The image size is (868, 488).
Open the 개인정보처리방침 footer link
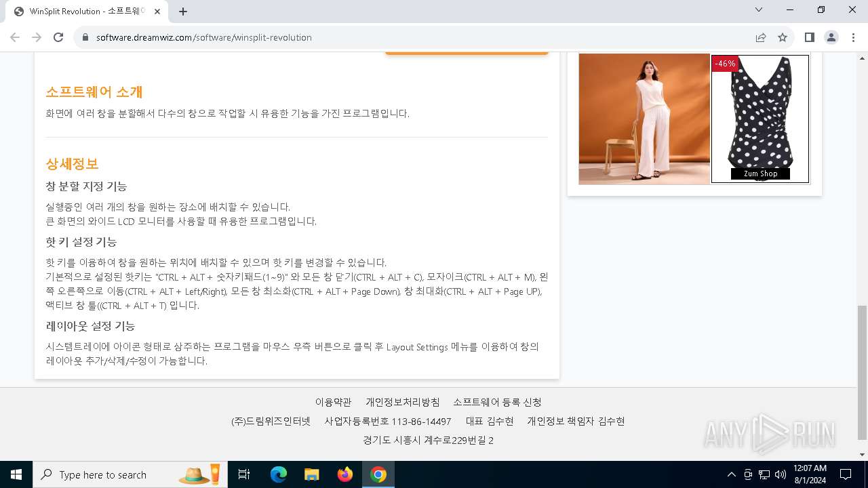point(403,402)
